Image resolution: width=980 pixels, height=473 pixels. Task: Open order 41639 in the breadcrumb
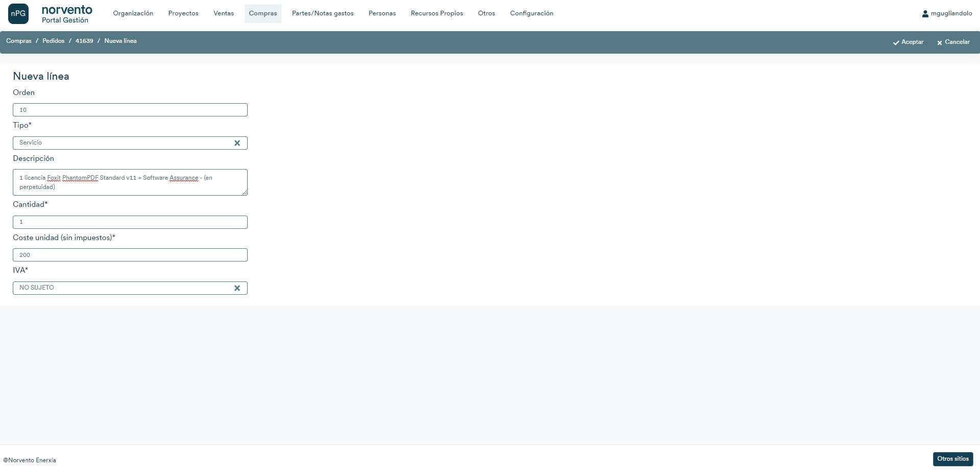[x=84, y=41]
